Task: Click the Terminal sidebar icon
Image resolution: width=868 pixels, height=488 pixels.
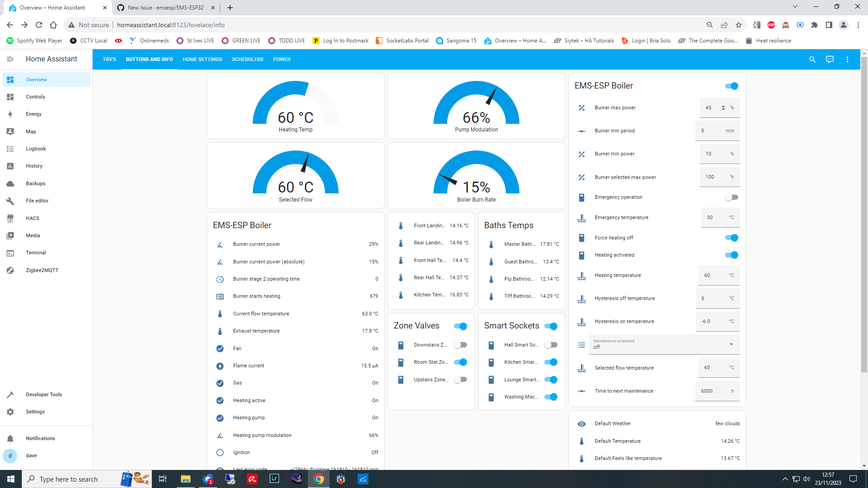Action: pyautogui.click(x=10, y=253)
